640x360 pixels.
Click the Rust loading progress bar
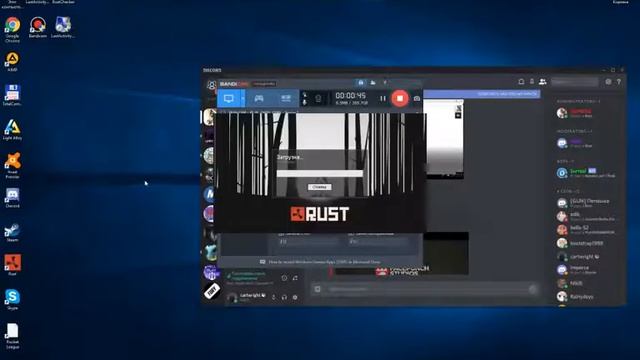pos(320,173)
